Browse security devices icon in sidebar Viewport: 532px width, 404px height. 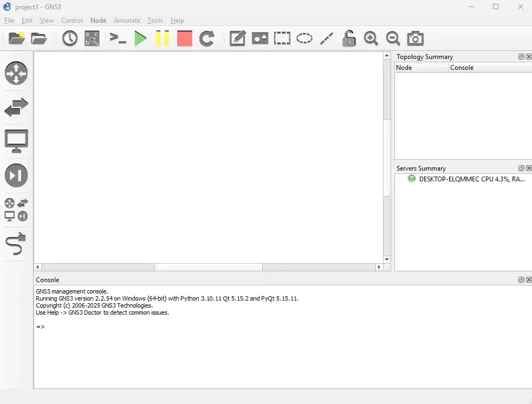click(16, 175)
